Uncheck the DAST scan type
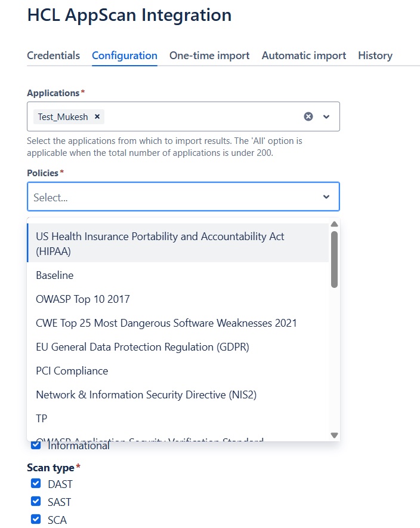This screenshot has width=420, height=528. coord(36,484)
